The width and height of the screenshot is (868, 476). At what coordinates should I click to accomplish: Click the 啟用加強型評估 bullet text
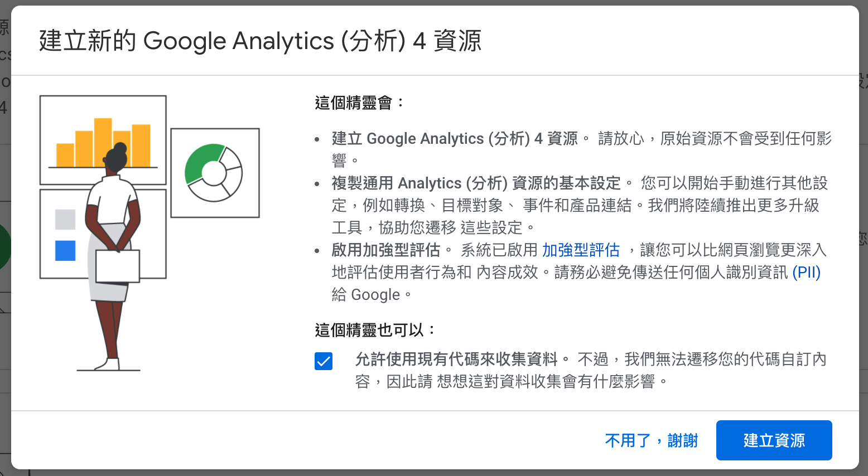click(x=386, y=250)
